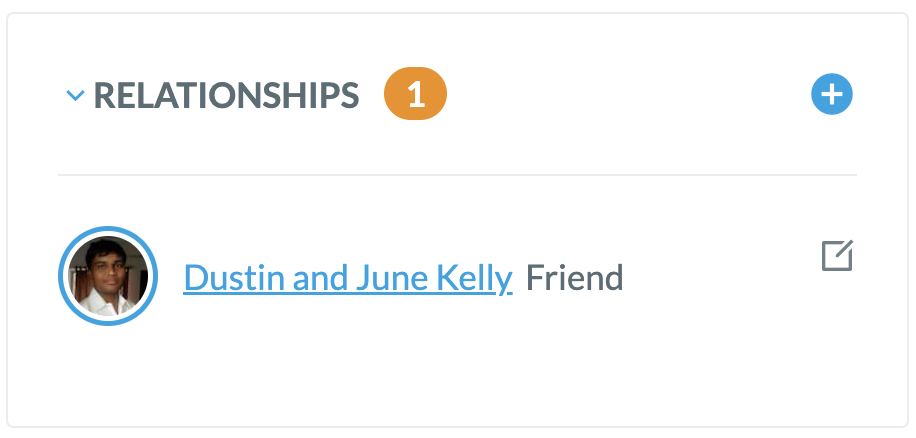Open the avatar with the blue ring
Image resolution: width=916 pixels, height=438 pixels.
[x=108, y=276]
